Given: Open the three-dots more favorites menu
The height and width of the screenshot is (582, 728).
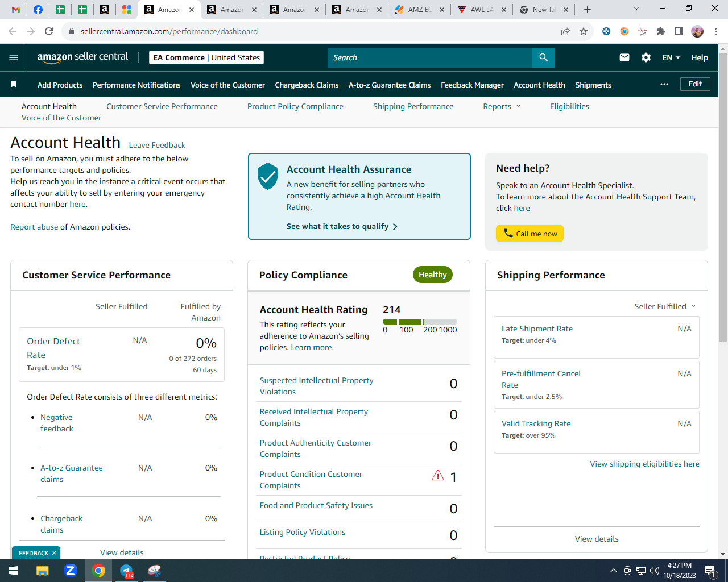Looking at the screenshot, I should pyautogui.click(x=664, y=84).
